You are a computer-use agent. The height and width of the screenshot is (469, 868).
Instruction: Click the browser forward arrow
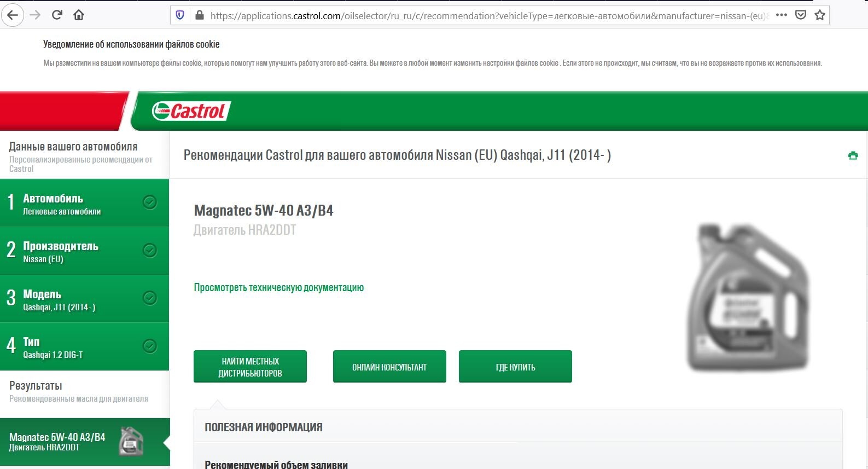pyautogui.click(x=35, y=15)
